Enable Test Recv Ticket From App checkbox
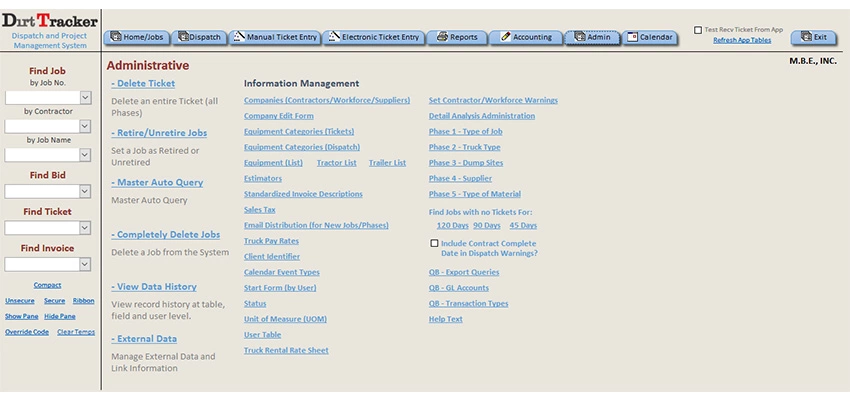This screenshot has width=850, height=400. tap(698, 30)
